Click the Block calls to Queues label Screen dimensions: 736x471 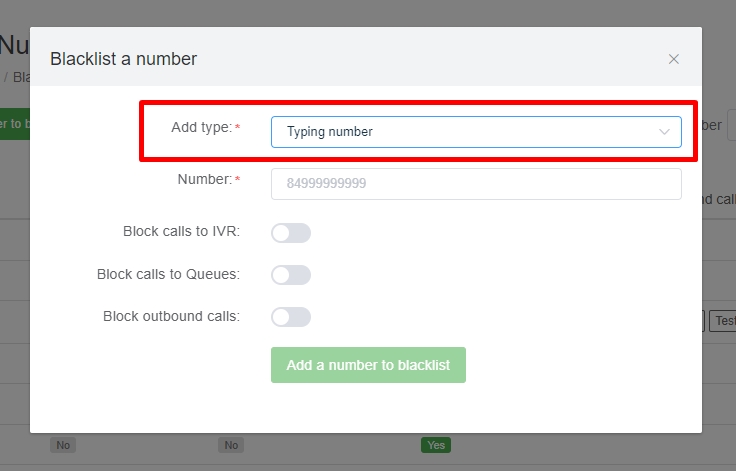168,274
